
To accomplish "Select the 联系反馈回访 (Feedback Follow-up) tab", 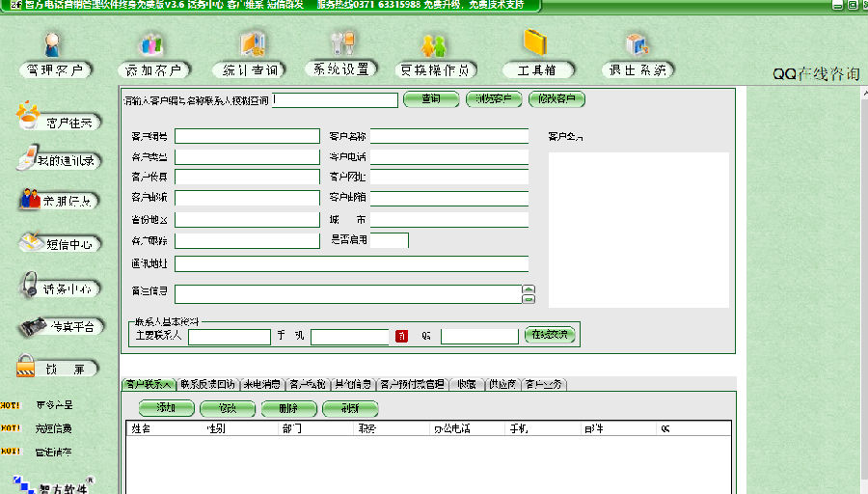I will [206, 384].
